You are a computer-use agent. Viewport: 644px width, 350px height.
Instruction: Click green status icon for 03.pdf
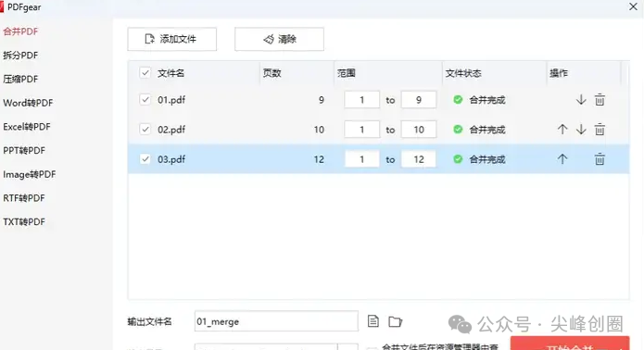tap(458, 159)
